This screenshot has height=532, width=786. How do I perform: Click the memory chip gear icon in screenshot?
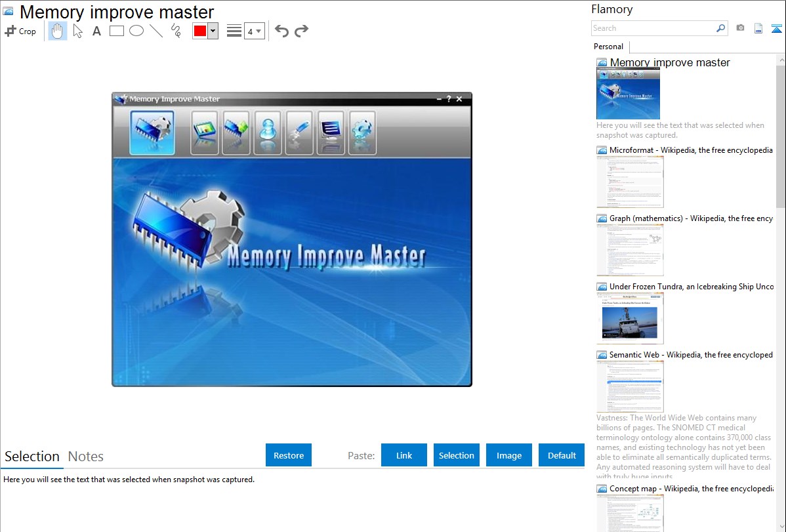pyautogui.click(x=152, y=133)
